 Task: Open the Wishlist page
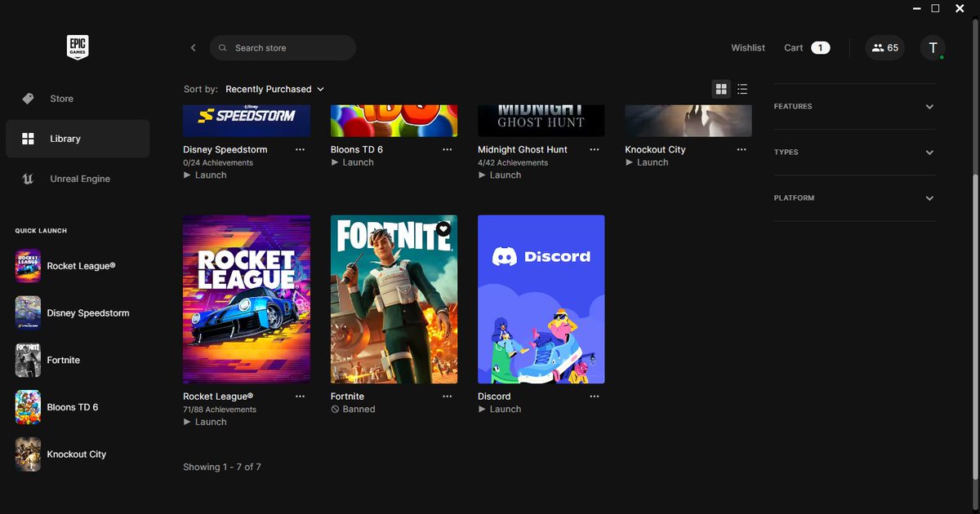(x=748, y=48)
